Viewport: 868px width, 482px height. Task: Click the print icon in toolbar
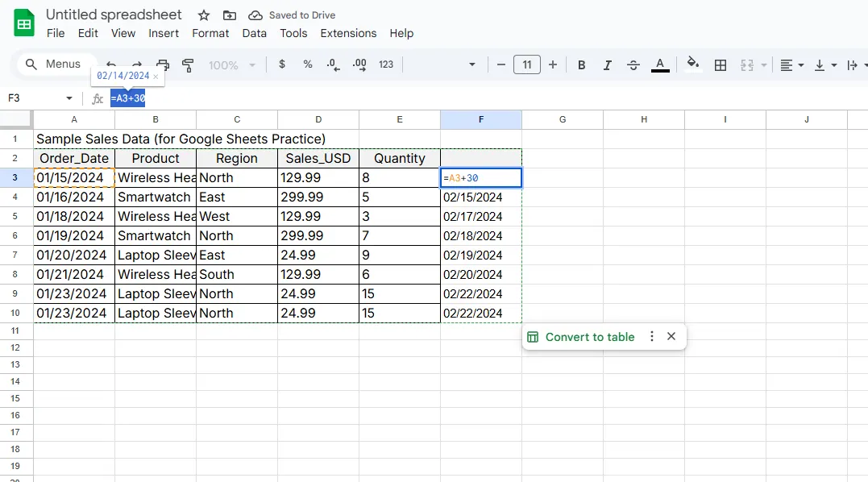(x=163, y=65)
